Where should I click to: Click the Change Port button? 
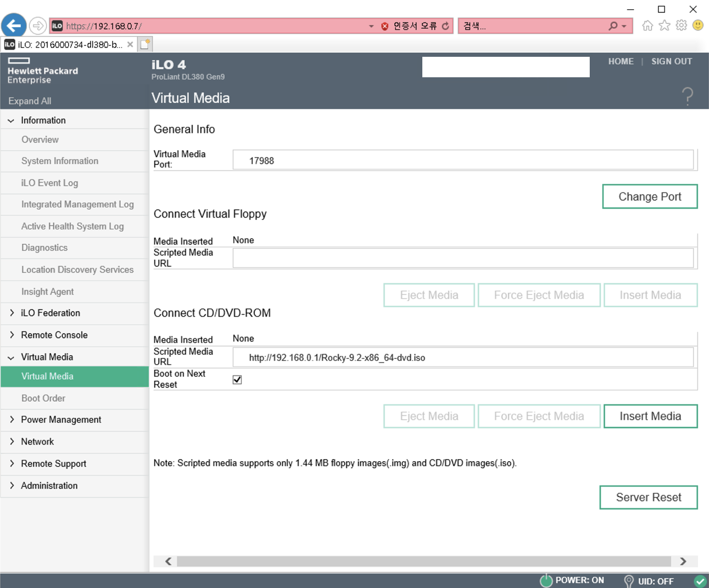point(650,197)
